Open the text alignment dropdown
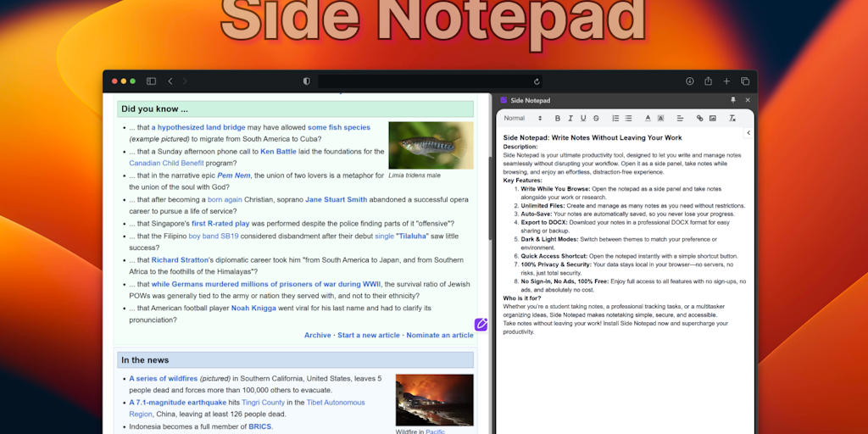Screen dimensions: 868x434 click(679, 118)
